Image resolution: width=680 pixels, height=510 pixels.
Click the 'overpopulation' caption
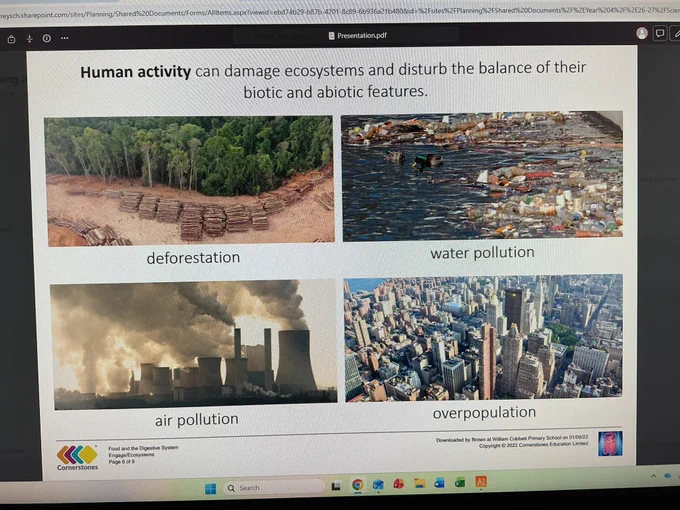coord(484,412)
